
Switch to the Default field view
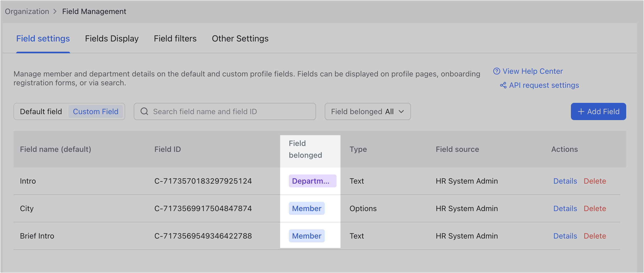(x=41, y=111)
